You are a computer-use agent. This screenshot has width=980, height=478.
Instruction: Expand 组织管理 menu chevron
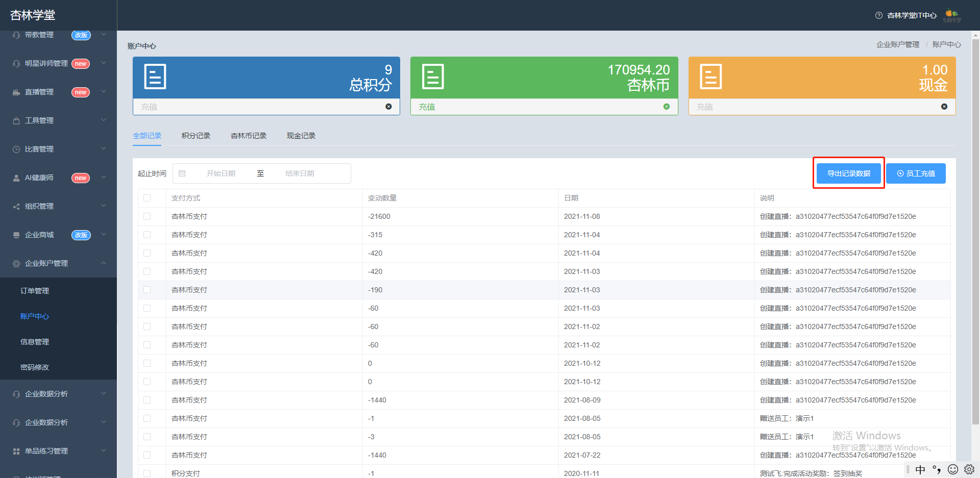tap(104, 206)
